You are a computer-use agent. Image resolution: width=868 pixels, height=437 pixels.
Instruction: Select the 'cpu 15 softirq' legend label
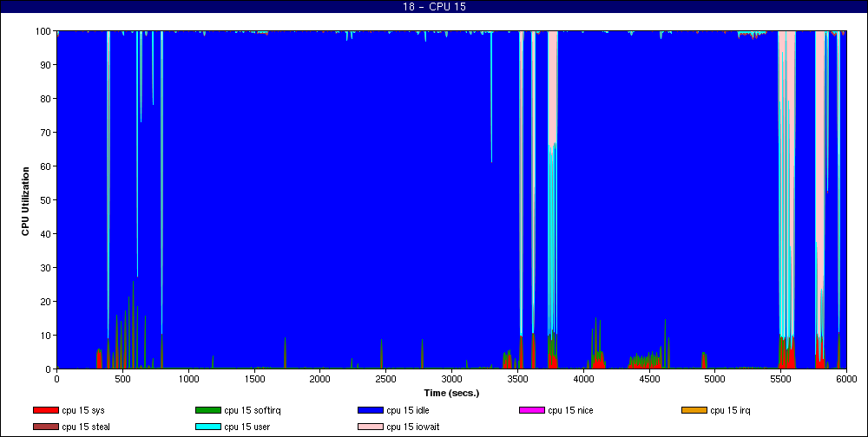coord(253,410)
